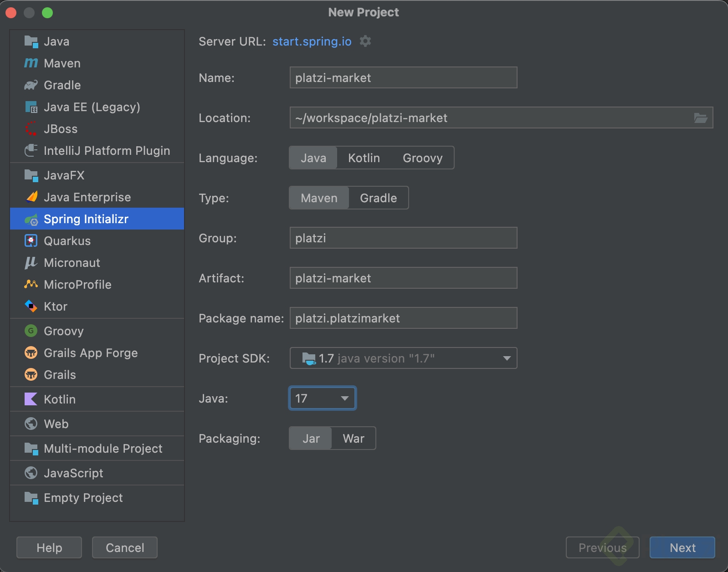Click the Empty Project folder icon

(x=31, y=498)
